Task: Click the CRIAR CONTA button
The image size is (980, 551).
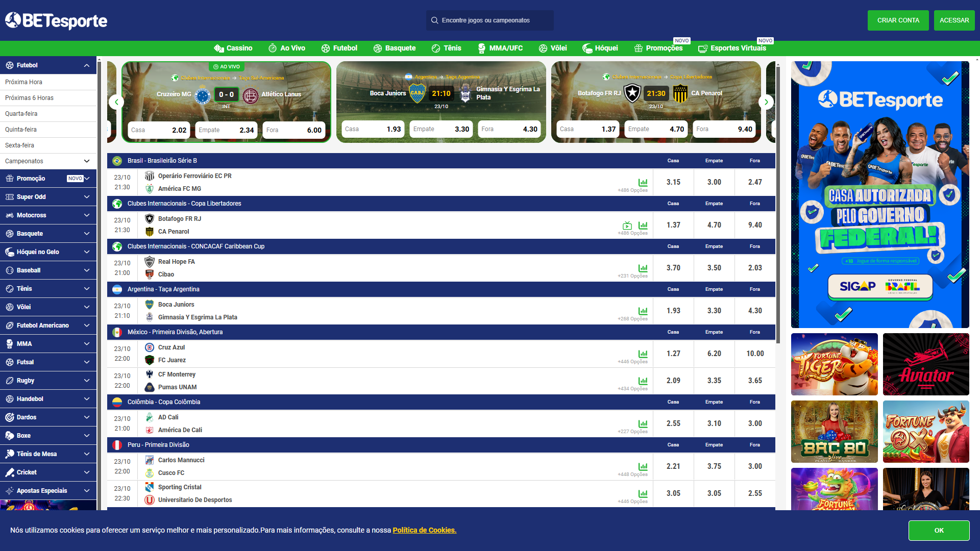Action: pyautogui.click(x=898, y=20)
